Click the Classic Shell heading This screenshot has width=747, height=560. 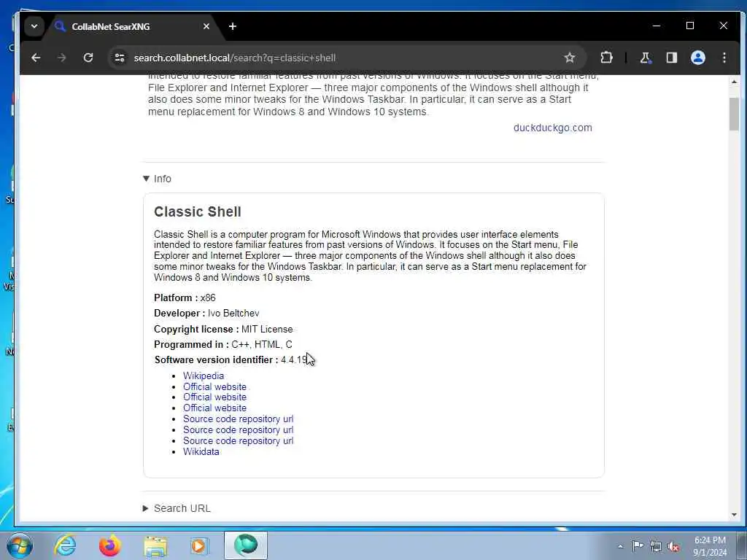(198, 212)
